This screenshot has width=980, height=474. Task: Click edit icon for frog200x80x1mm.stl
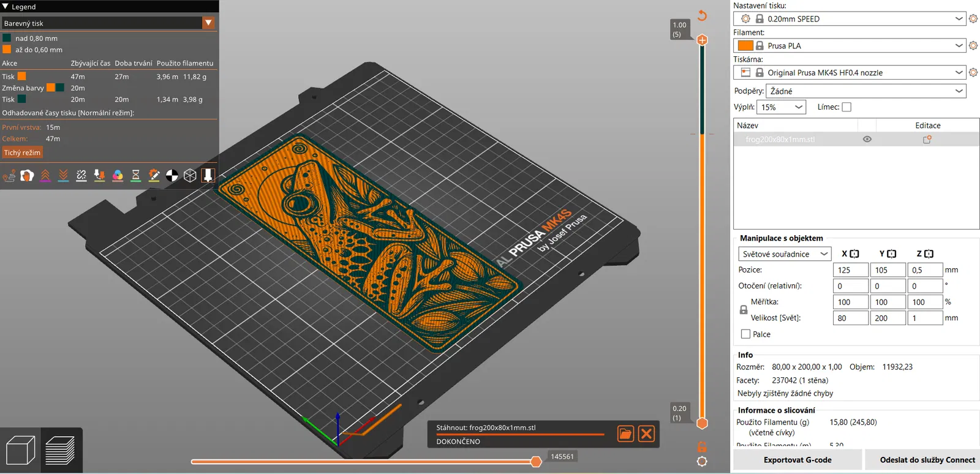tap(927, 139)
